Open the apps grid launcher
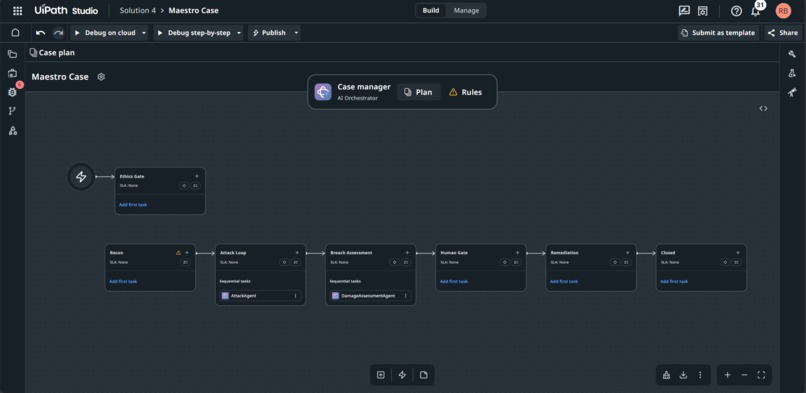The height and width of the screenshot is (393, 806). (17, 11)
